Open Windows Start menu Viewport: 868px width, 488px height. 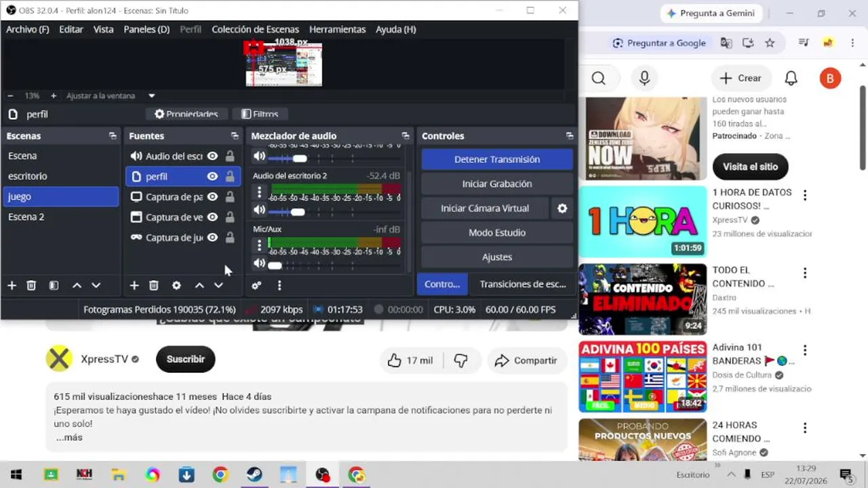click(16, 474)
